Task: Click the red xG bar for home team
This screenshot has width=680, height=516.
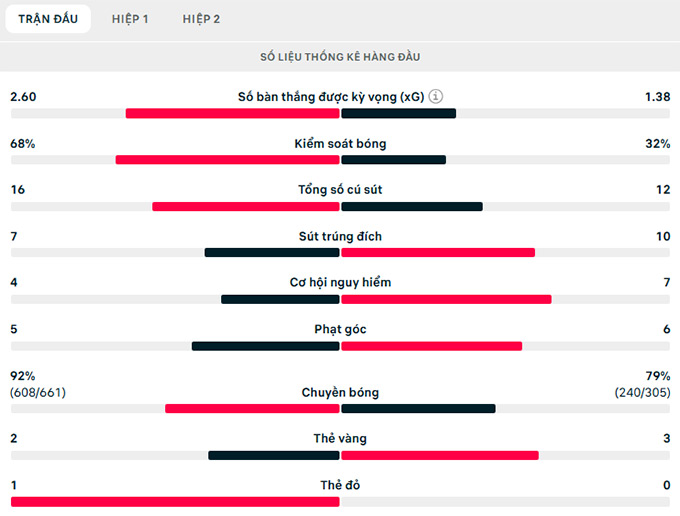Action: (x=232, y=113)
